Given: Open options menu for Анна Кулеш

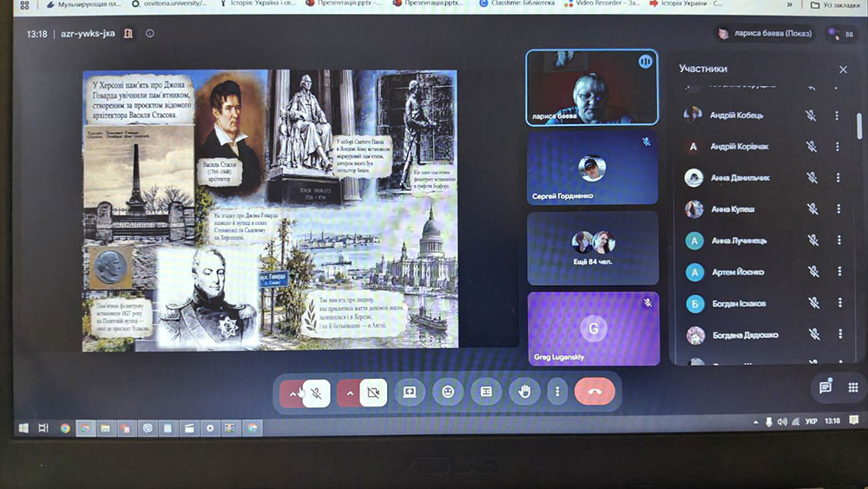Looking at the screenshot, I should point(838,208).
